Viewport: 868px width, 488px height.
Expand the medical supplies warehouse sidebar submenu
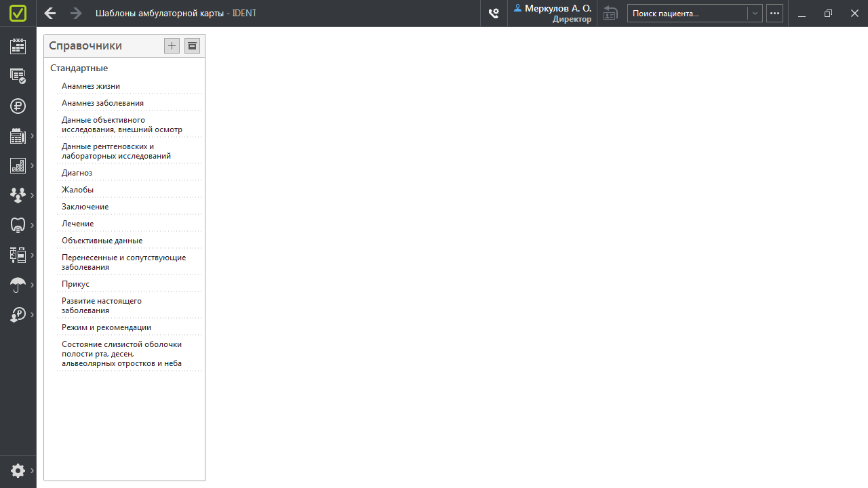tap(32, 255)
